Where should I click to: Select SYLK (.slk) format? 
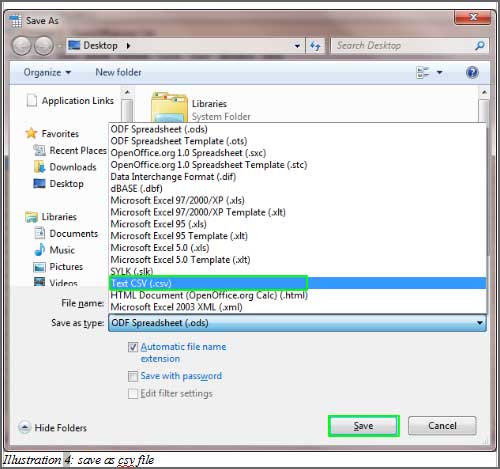coord(297,271)
